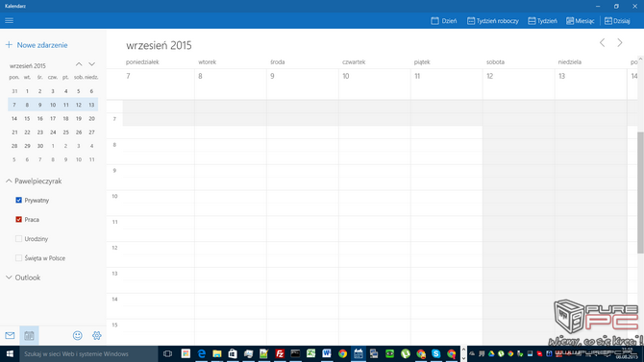Jump to Dzisiaj

click(617, 20)
